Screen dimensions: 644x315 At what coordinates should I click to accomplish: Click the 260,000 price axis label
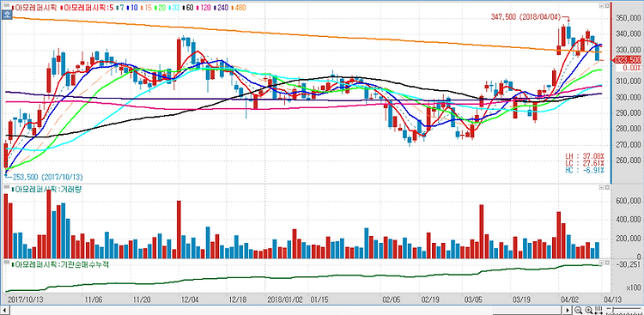(x=628, y=161)
